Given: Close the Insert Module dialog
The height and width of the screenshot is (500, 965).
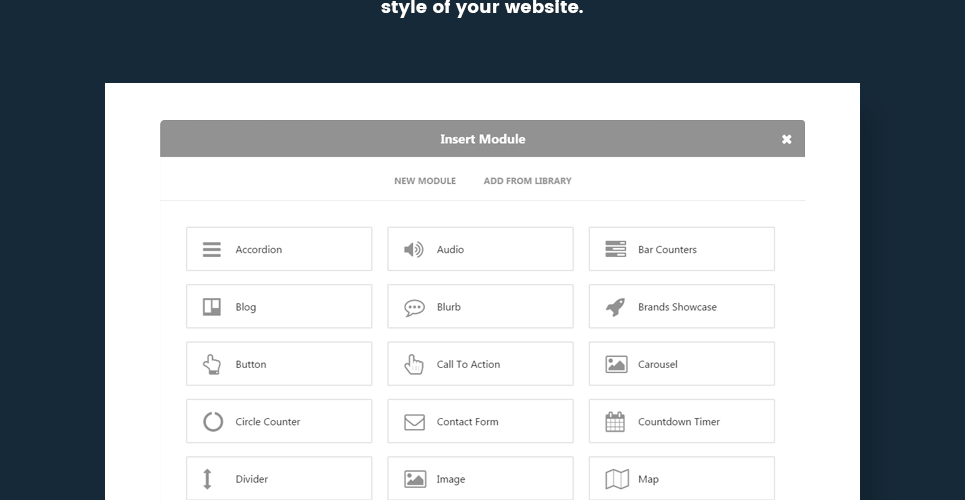Looking at the screenshot, I should (x=786, y=140).
